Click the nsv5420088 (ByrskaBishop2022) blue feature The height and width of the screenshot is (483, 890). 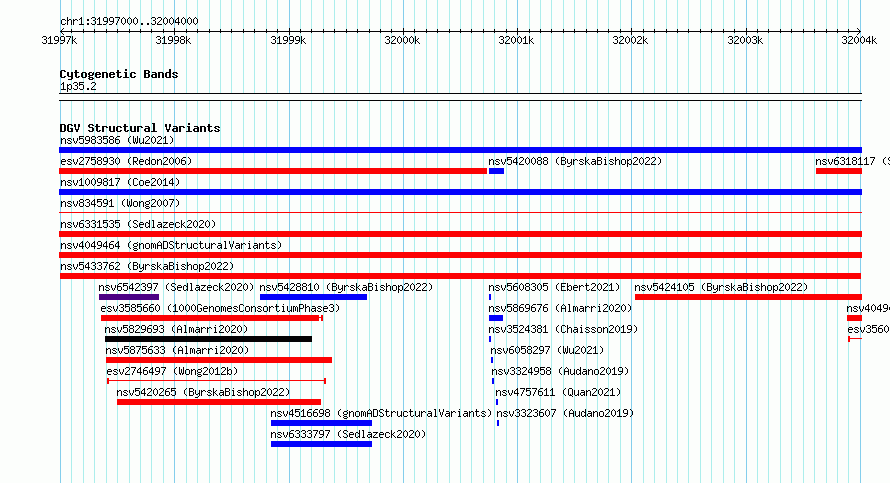coord(496,171)
